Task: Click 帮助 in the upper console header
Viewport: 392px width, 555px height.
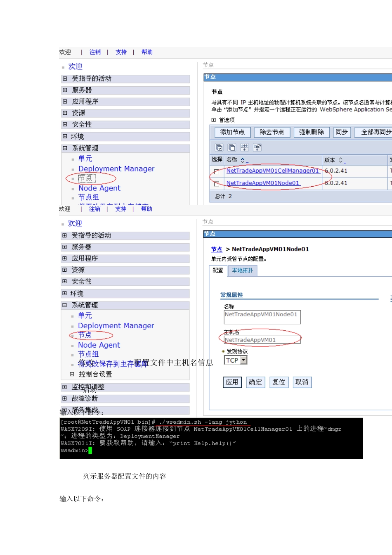Action: click(147, 52)
